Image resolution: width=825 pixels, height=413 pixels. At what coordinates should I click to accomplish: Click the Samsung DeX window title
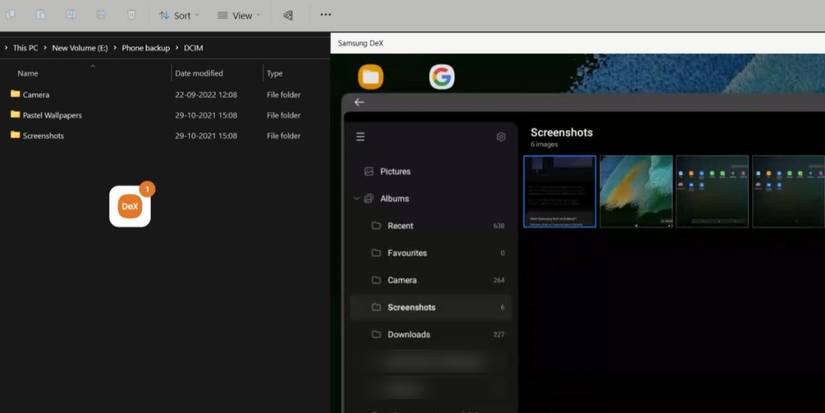[360, 43]
